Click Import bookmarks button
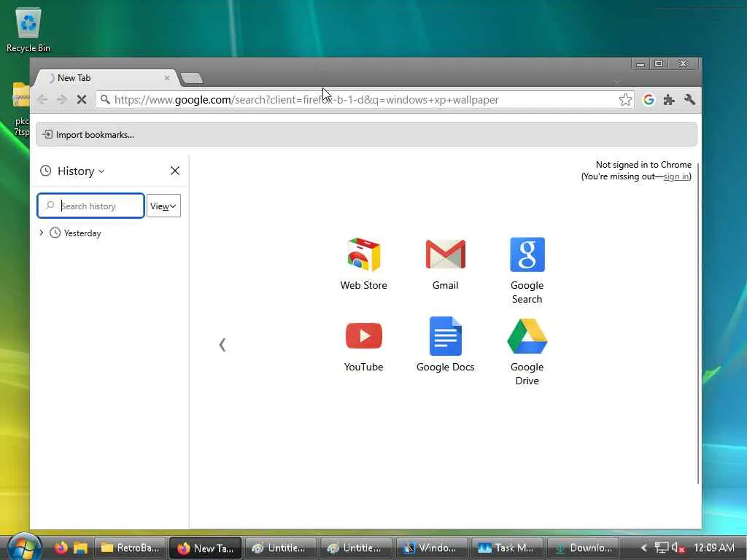747x560 pixels. 88,135
